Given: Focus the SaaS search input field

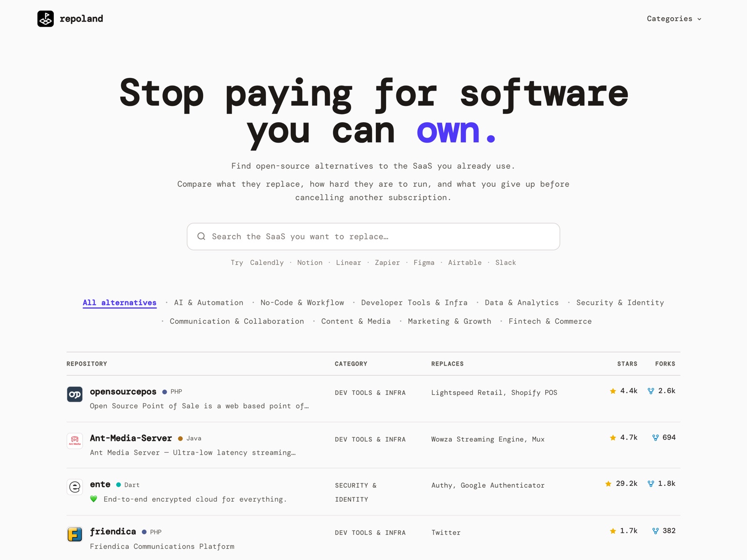Looking at the screenshot, I should pyautogui.click(x=373, y=237).
